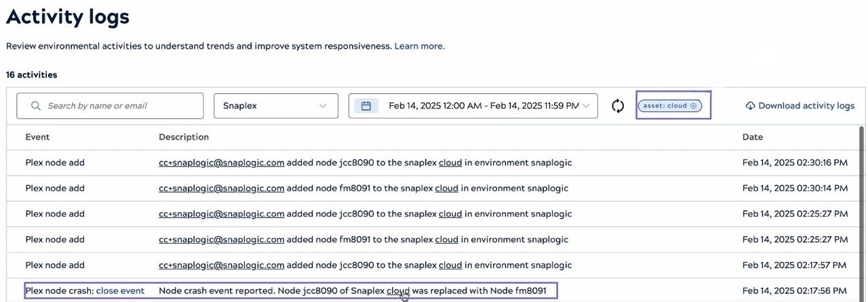This screenshot has width=868, height=302.
Task: Click the search magnifier icon
Action: tap(34, 106)
